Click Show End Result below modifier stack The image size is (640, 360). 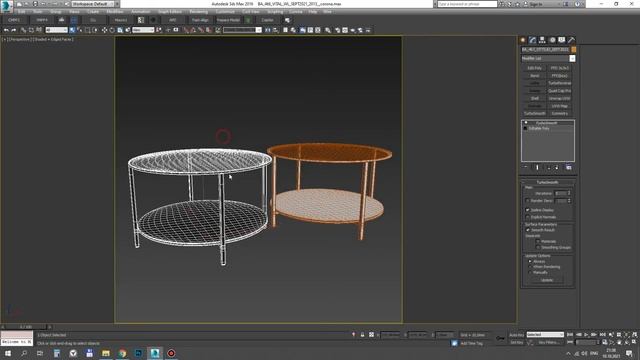tap(538, 167)
